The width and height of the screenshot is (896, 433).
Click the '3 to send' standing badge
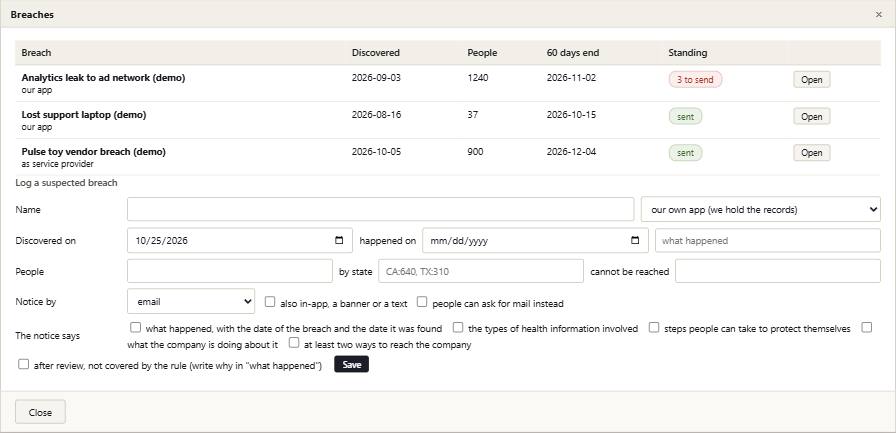click(695, 80)
